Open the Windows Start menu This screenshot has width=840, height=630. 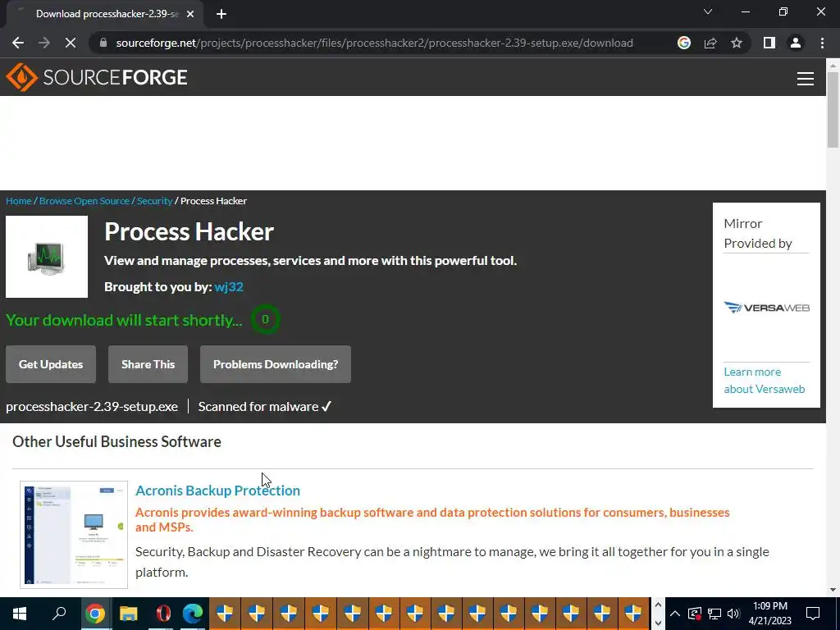tap(20, 614)
